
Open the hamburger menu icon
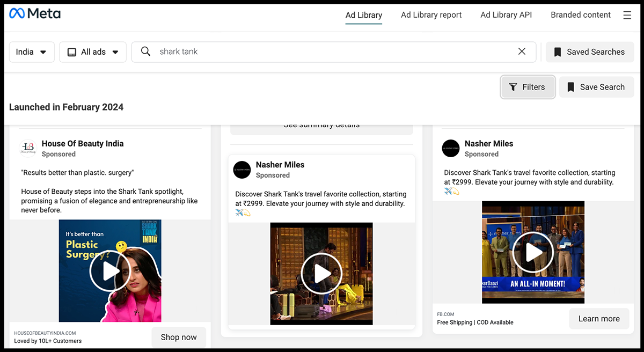coord(627,15)
